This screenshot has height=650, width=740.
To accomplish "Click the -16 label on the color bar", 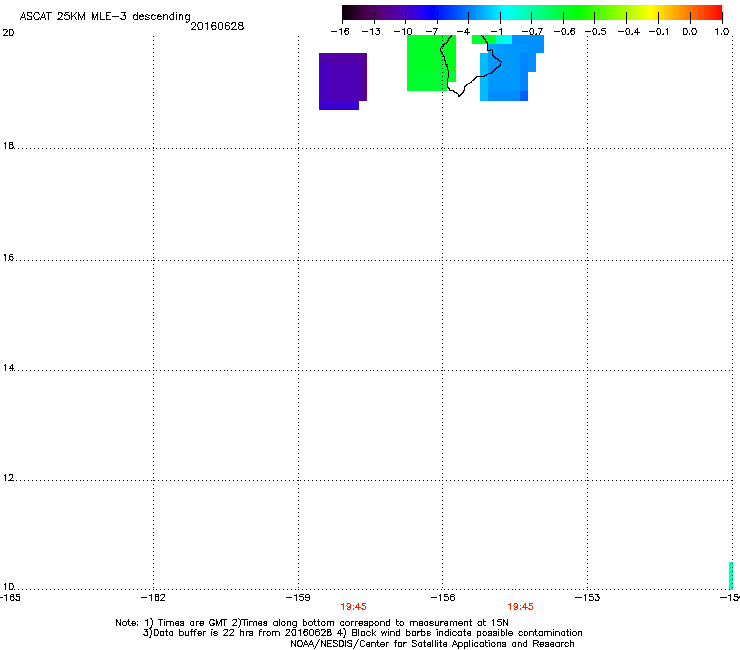I will 340,32.
